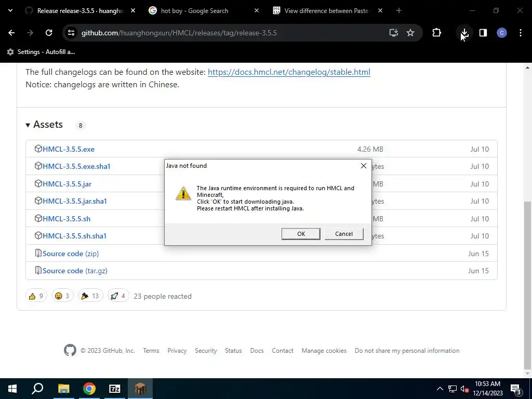
Task: Click package icon beside HMCL-3.5.5.exe
Action: coord(38,149)
